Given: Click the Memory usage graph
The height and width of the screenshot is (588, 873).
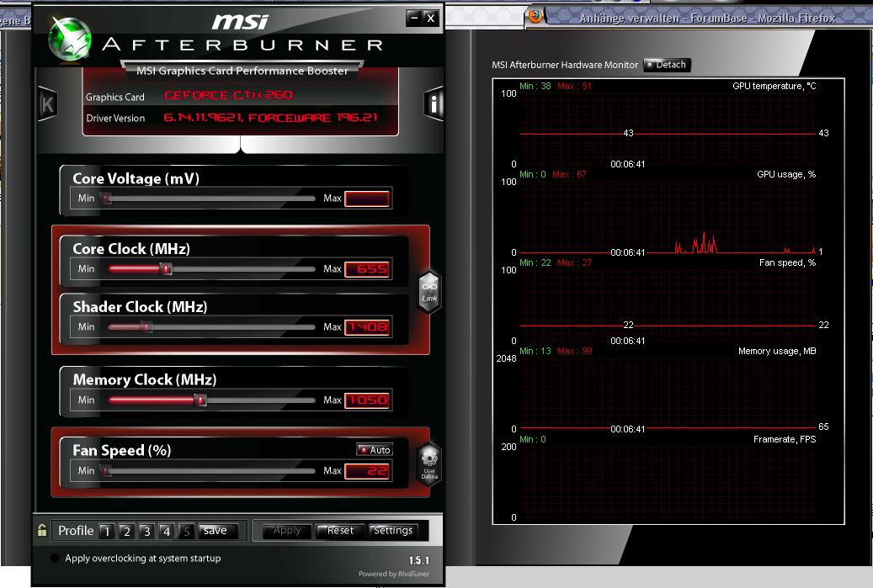Looking at the screenshot, I should tap(668, 394).
